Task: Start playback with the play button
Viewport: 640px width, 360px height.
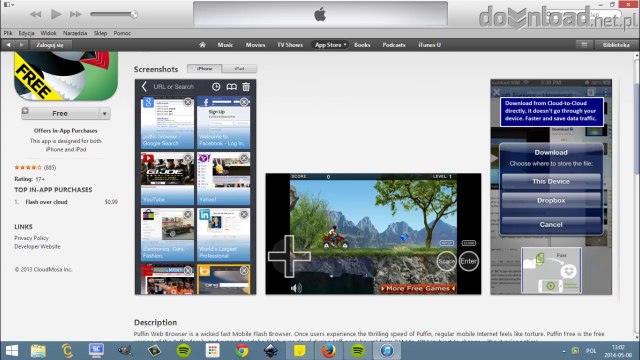Action: pyautogui.click(x=56, y=14)
